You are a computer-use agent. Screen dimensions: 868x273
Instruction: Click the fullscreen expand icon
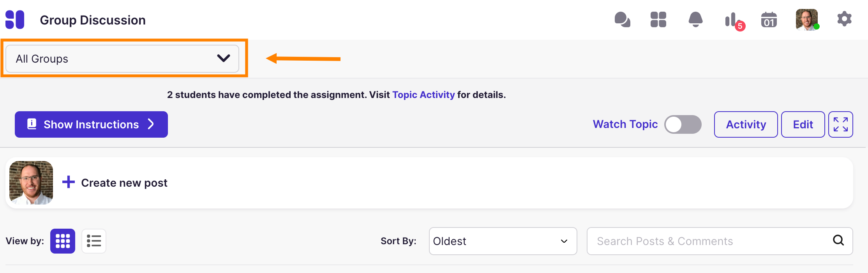[840, 124]
